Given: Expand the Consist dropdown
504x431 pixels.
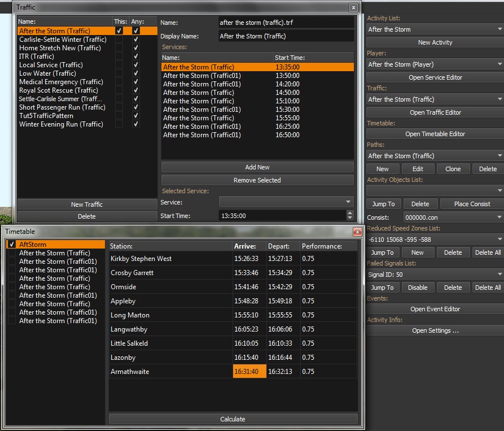Looking at the screenshot, I should coord(453,217).
